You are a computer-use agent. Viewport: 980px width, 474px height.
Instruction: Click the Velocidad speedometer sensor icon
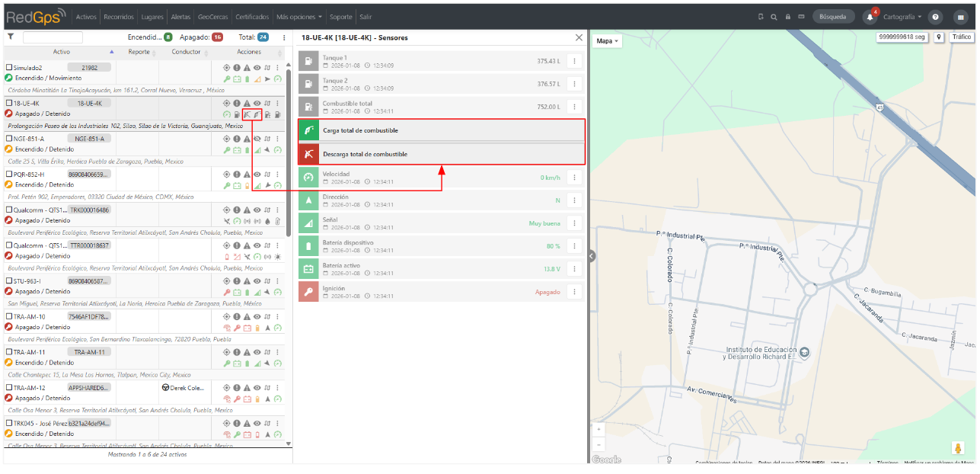[x=308, y=178]
